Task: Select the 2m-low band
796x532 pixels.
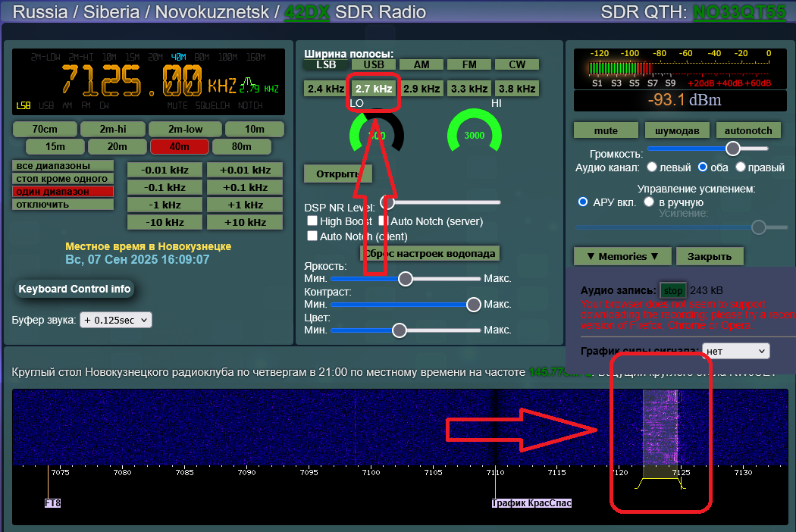Action: [x=185, y=130]
